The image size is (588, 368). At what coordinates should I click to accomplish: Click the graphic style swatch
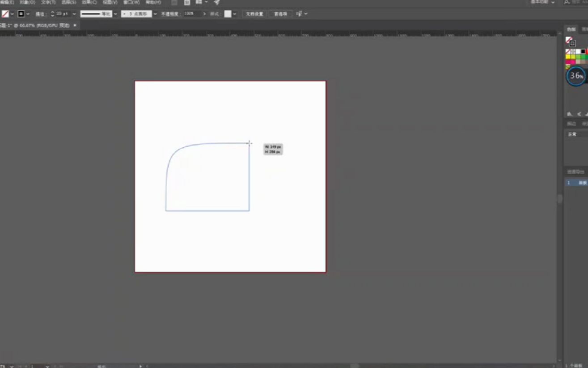[x=228, y=14]
